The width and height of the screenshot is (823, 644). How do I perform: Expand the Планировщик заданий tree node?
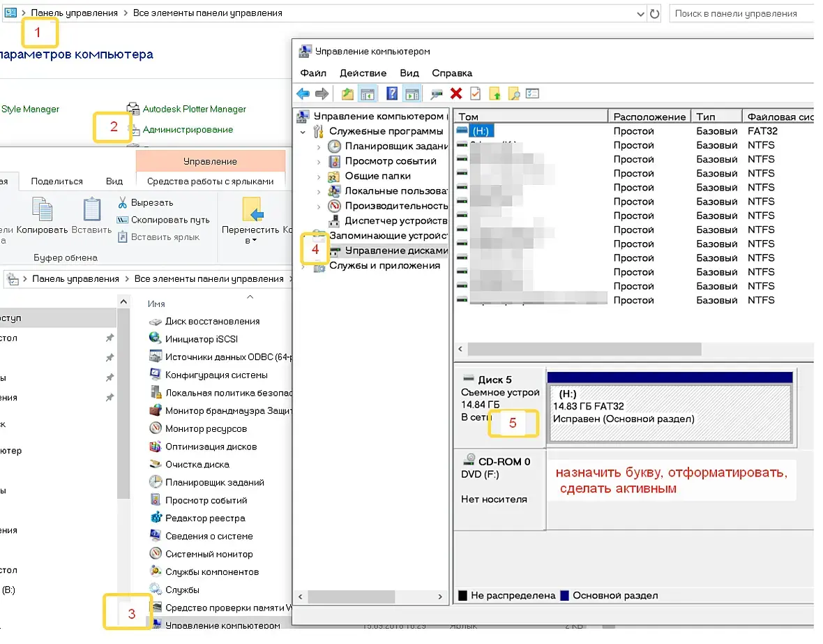click(319, 147)
